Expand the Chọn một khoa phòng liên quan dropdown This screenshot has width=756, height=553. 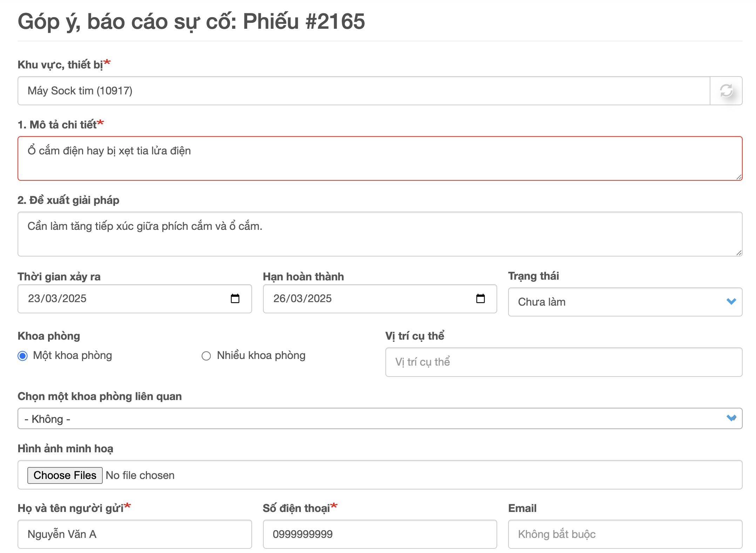[x=379, y=419]
